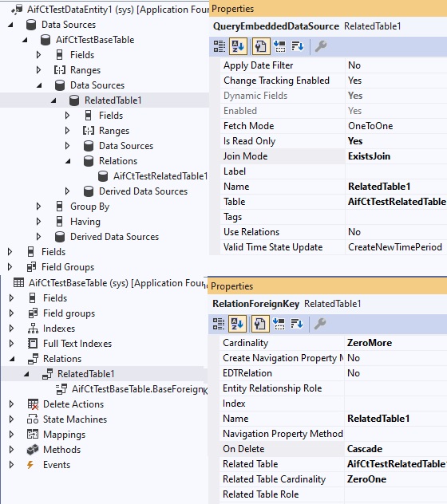Click Alphabetical sort icon in upper Properties toolbar
Viewport: 447px width, 504px height.
(238, 46)
